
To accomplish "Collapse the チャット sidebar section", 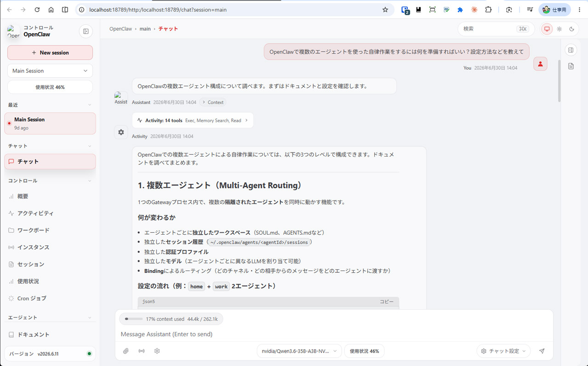I will (x=90, y=146).
